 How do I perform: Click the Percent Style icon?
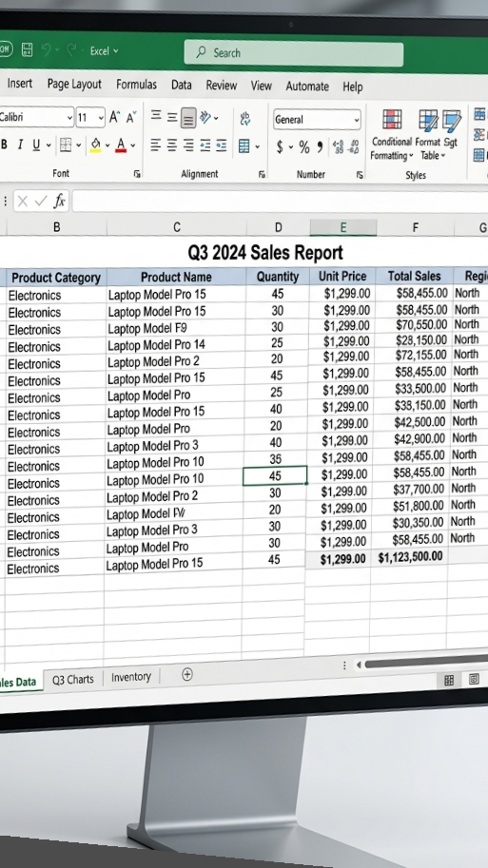pyautogui.click(x=304, y=146)
